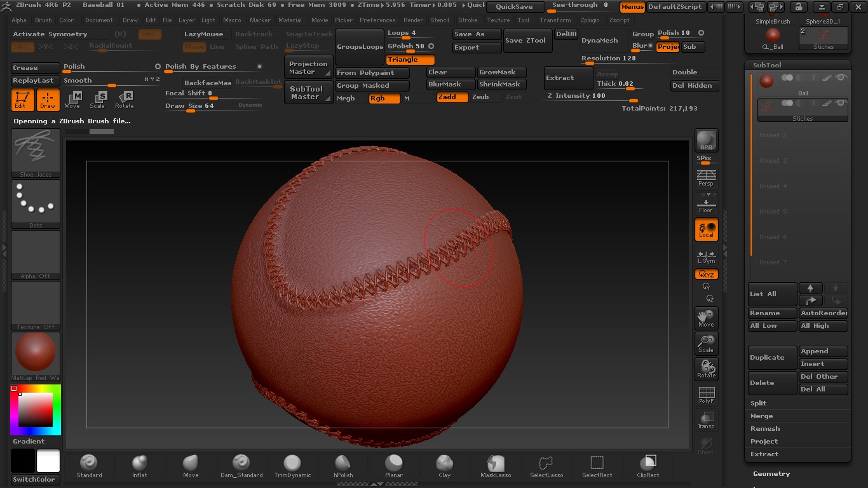Open the Preferences menu
Screen dimensions: 868x488
(x=377, y=20)
